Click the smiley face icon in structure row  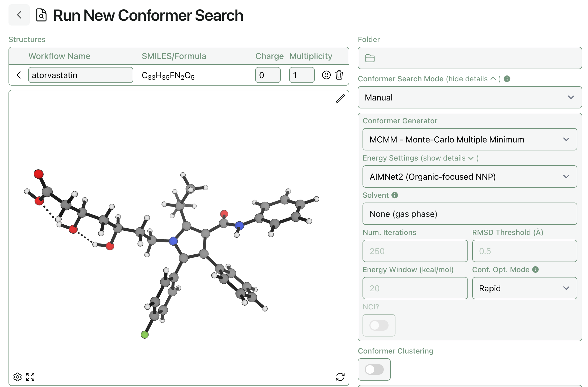(326, 75)
